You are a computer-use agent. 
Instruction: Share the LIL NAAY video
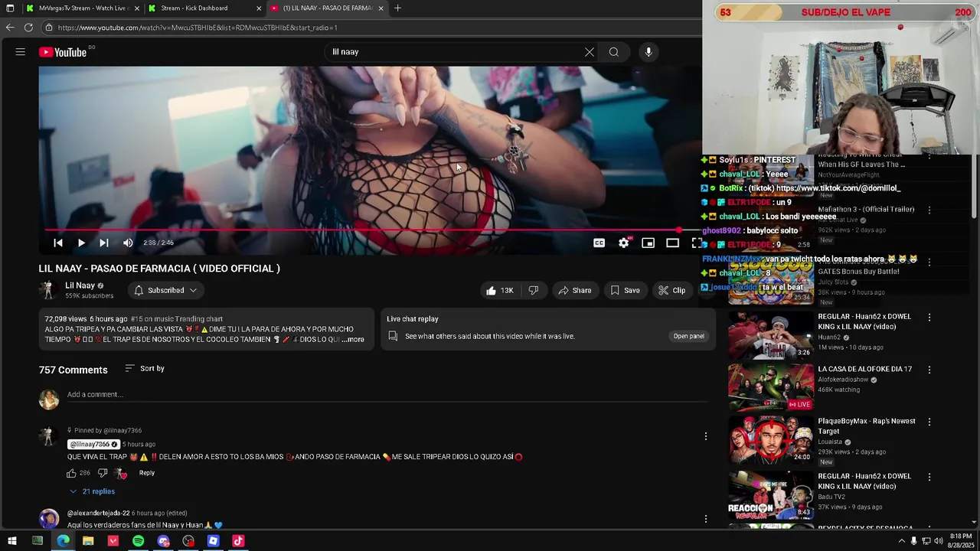575,290
